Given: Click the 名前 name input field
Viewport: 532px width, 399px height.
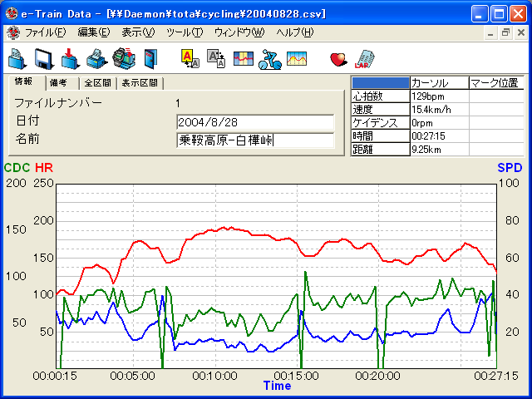Looking at the screenshot, I should 255,140.
